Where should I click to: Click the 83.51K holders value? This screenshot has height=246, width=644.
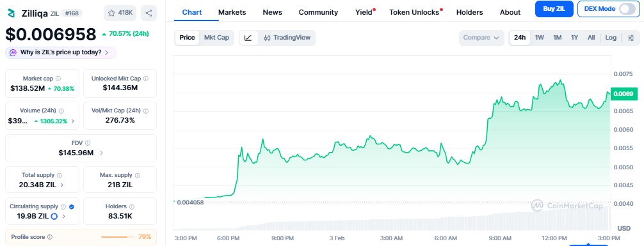120,216
